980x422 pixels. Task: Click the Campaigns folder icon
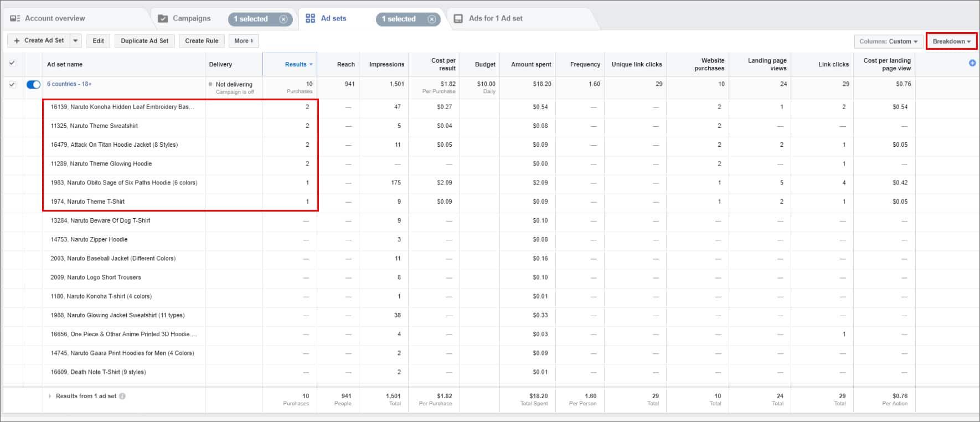163,18
